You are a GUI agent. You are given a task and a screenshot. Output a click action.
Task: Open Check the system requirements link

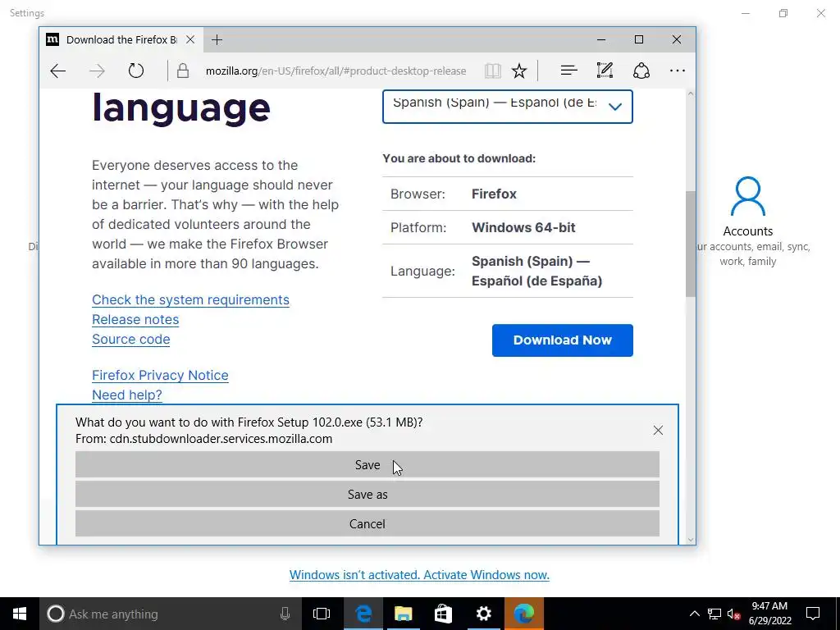(x=190, y=299)
